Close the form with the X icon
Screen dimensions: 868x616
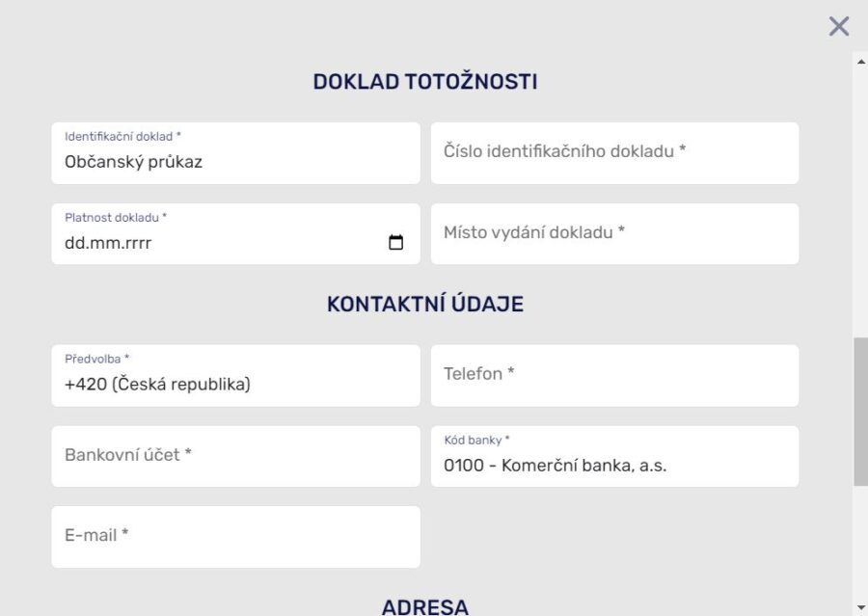(x=839, y=26)
